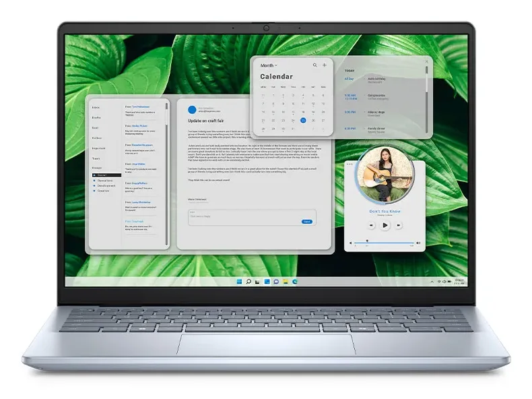Open the music player three-dot menu
This screenshot has width=532, height=399.
coord(350,164)
